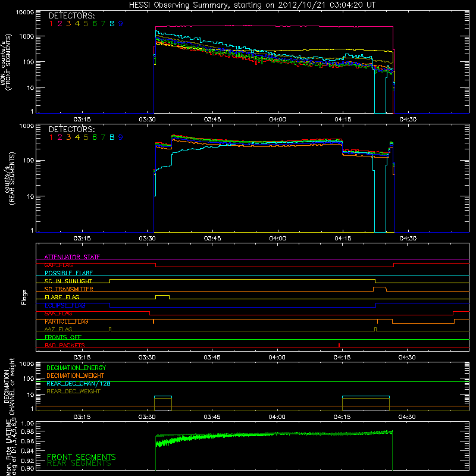Image resolution: width=476 pixels, height=476 pixels.
Task: Click the red BAD_PACKETS spike marker
Action: [339, 345]
